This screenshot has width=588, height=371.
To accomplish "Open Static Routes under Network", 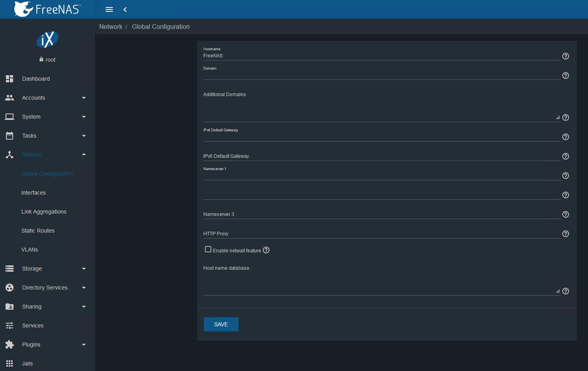I will coord(38,231).
